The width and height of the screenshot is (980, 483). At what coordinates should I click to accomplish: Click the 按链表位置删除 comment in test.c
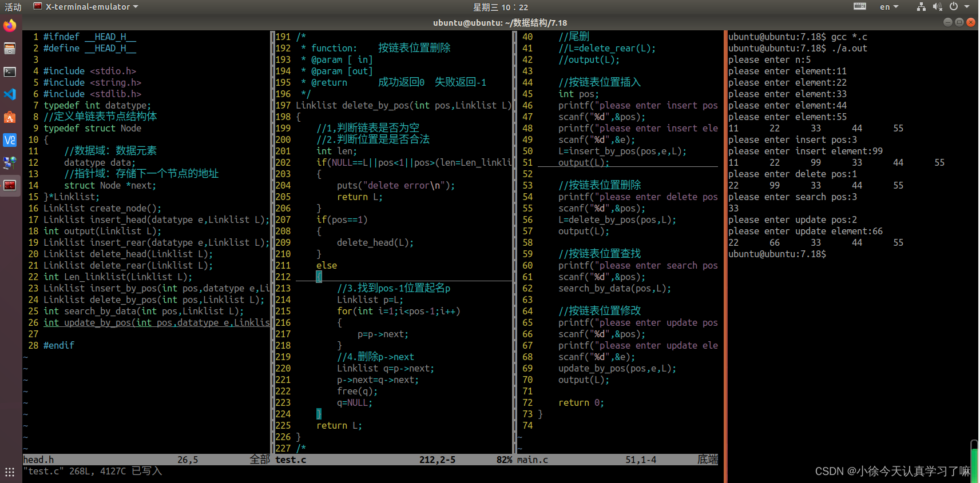414,48
